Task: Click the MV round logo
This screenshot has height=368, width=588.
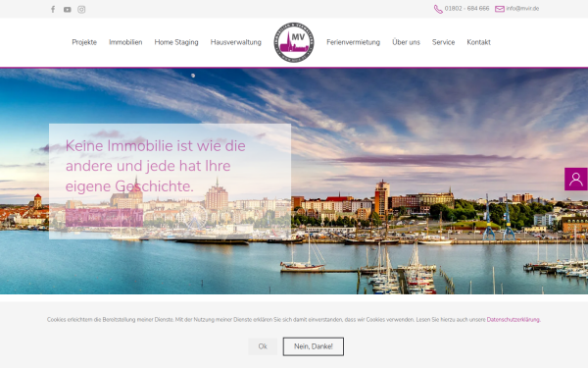Action: click(294, 42)
